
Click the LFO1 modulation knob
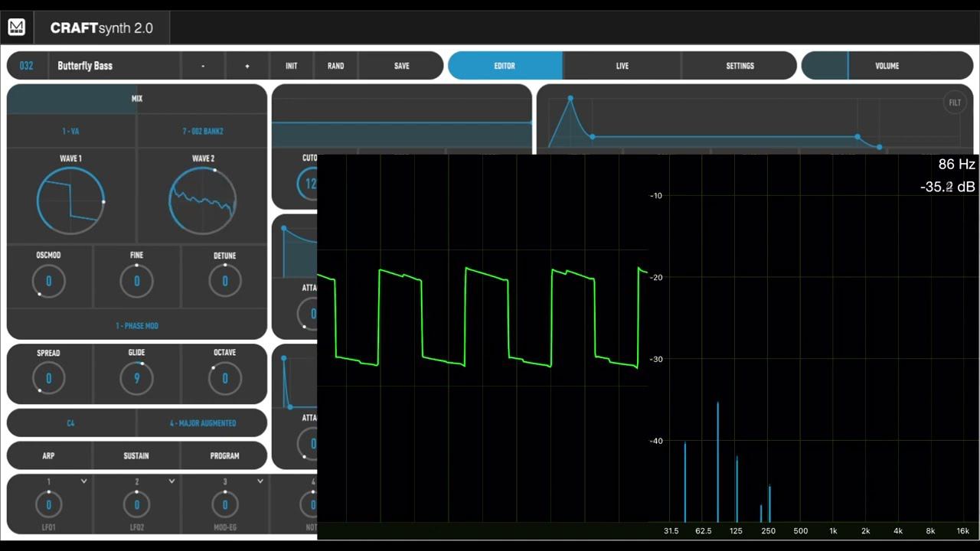(48, 505)
